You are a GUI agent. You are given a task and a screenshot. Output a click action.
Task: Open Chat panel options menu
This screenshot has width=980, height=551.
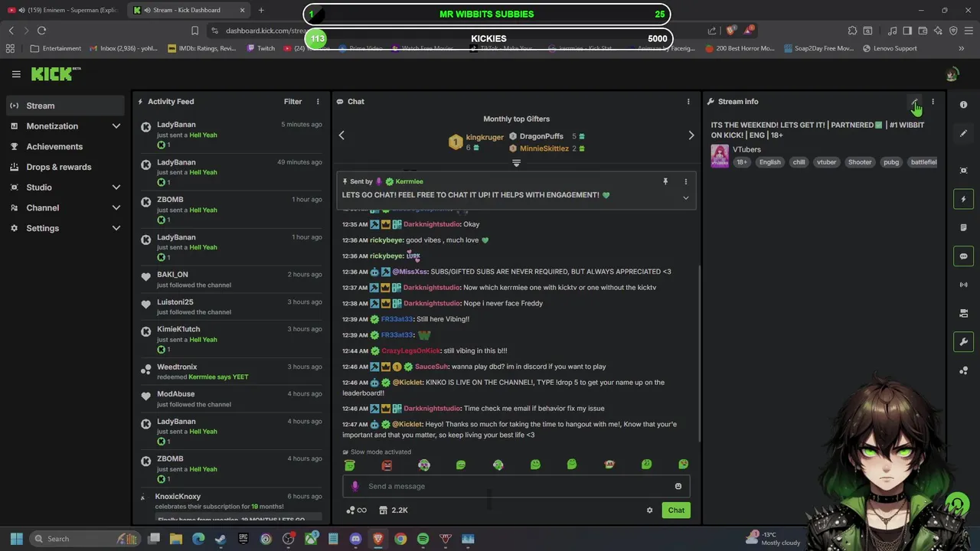(688, 102)
